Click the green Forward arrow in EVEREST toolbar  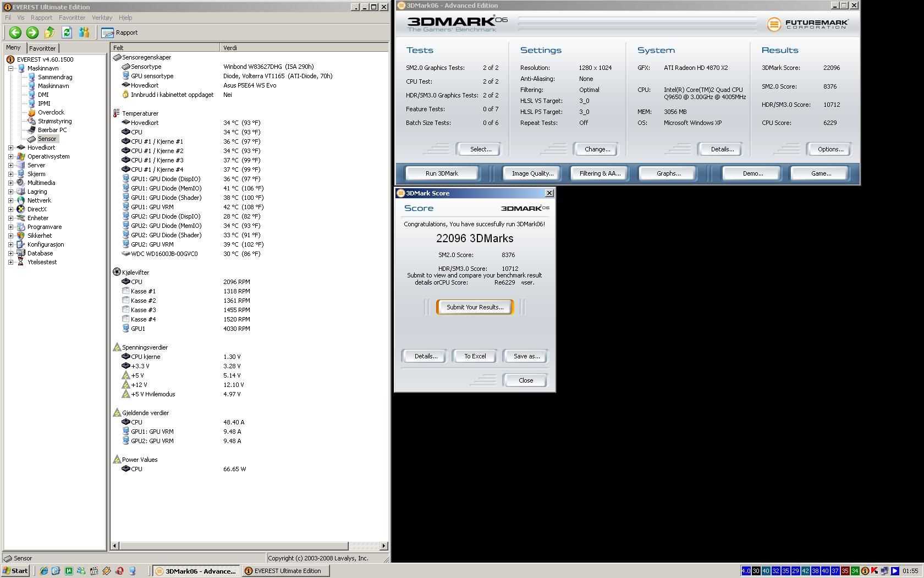[32, 32]
